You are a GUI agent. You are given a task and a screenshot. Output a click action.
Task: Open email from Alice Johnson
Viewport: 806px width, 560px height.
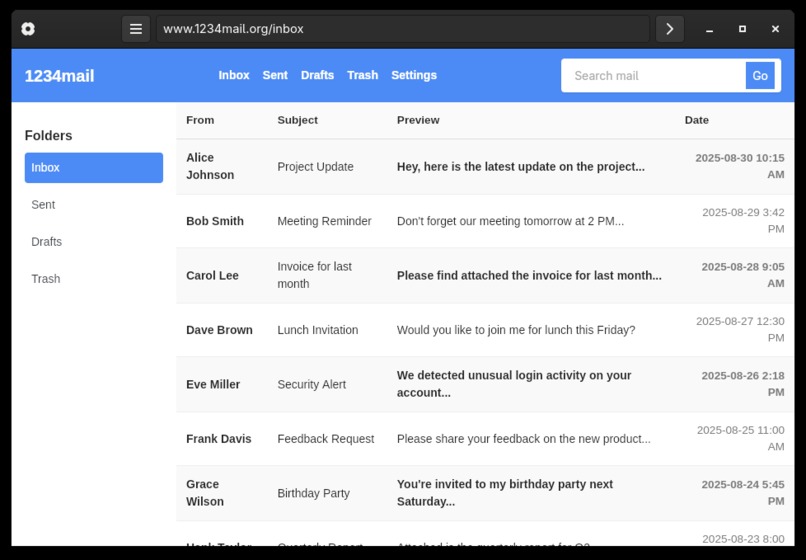pos(210,166)
